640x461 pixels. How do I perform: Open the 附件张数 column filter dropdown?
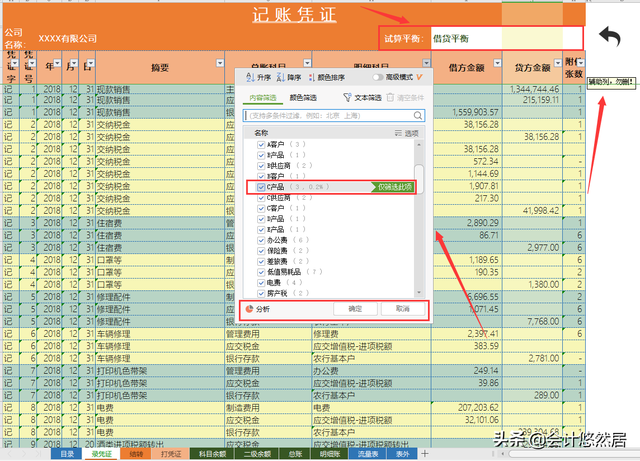pyautogui.click(x=581, y=63)
